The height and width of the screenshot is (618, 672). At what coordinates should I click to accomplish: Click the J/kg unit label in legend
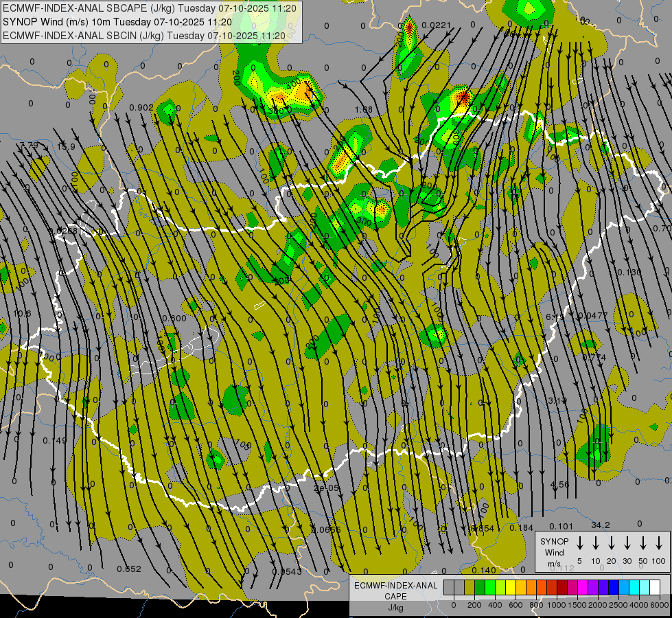[x=395, y=608]
